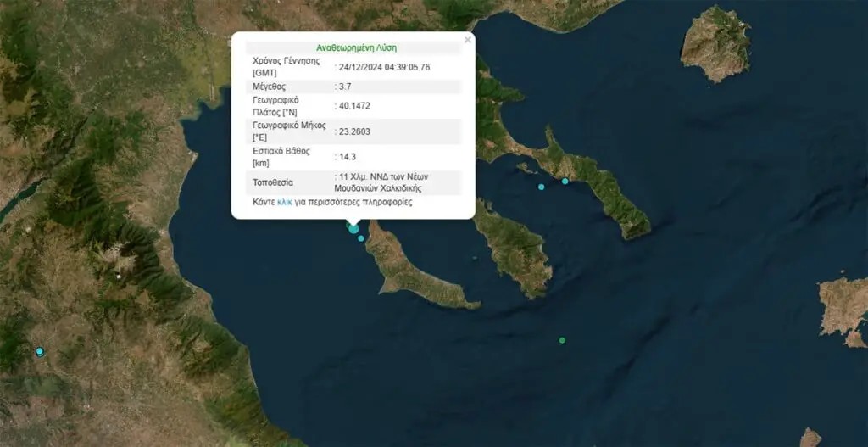
Task: Select the small marker beside the large epicenter
Action: coord(362,238)
